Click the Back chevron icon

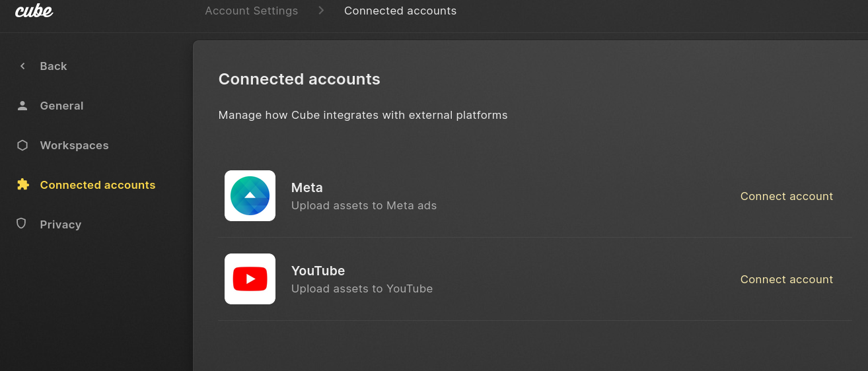[x=22, y=66]
